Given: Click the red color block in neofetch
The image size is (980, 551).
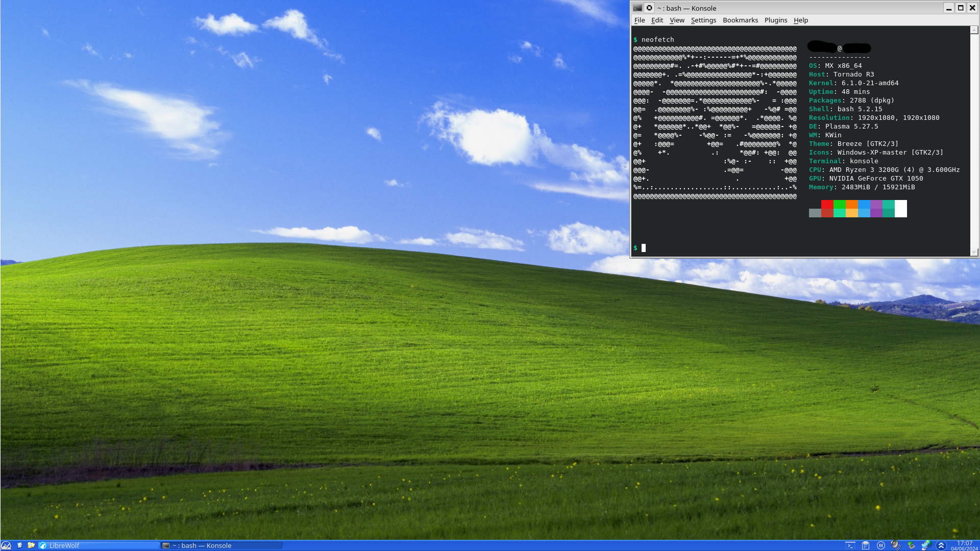Looking at the screenshot, I should tap(827, 205).
